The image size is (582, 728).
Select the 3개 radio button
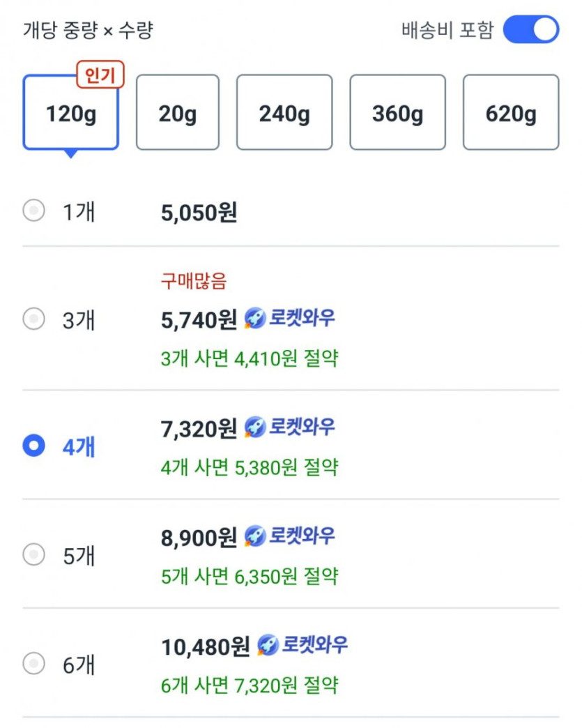pos(33,319)
